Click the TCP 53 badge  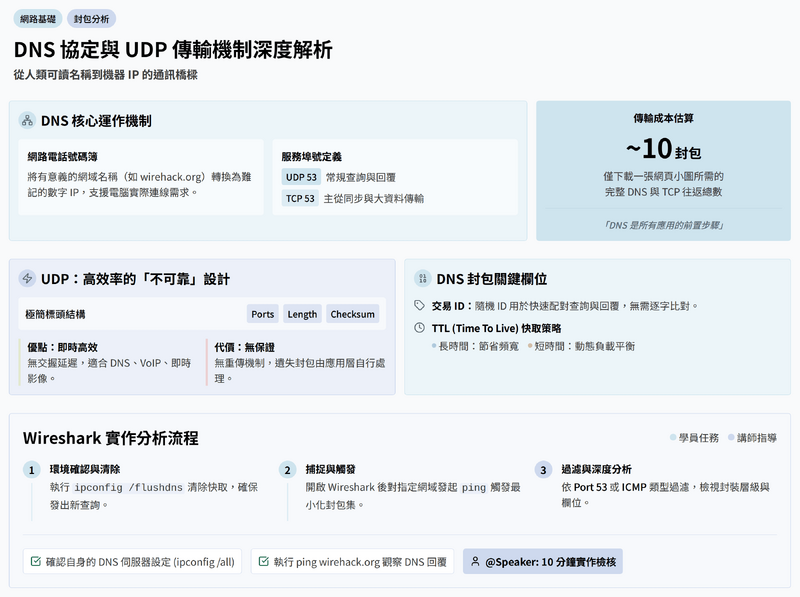pos(301,199)
